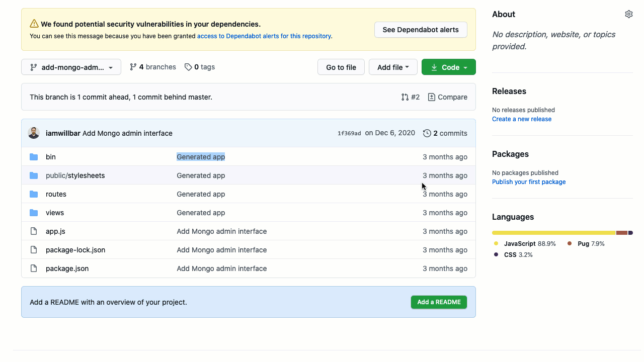Viewport: 644px width, 362px height.
Task: Open the routes folder
Action: [x=56, y=194]
